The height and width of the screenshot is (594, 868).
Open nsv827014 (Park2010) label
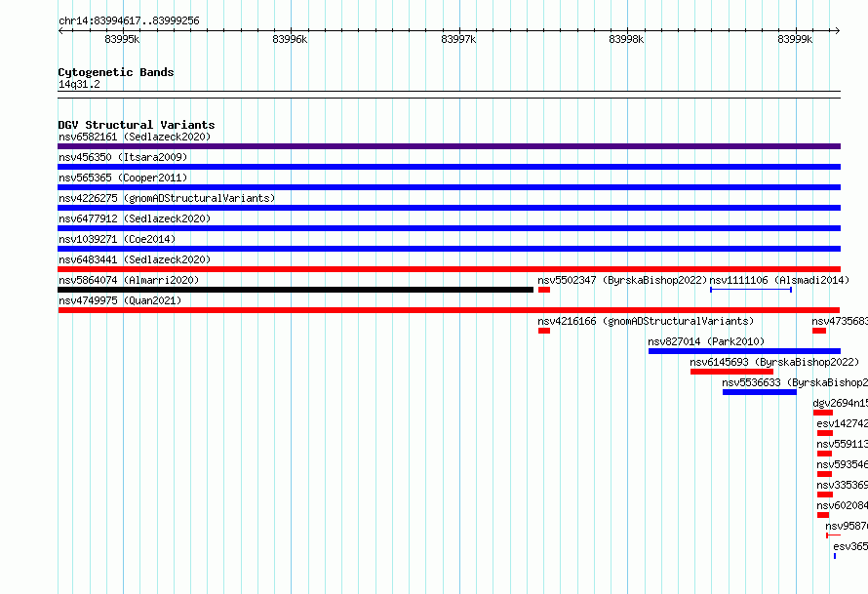coord(706,341)
